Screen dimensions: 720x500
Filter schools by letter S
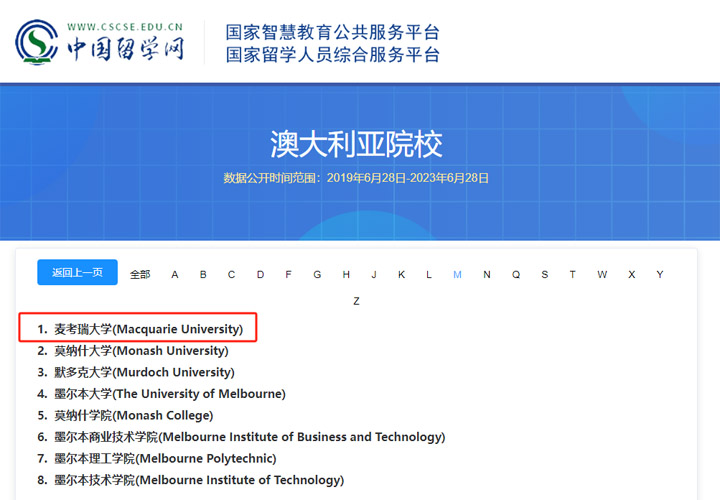coord(545,275)
